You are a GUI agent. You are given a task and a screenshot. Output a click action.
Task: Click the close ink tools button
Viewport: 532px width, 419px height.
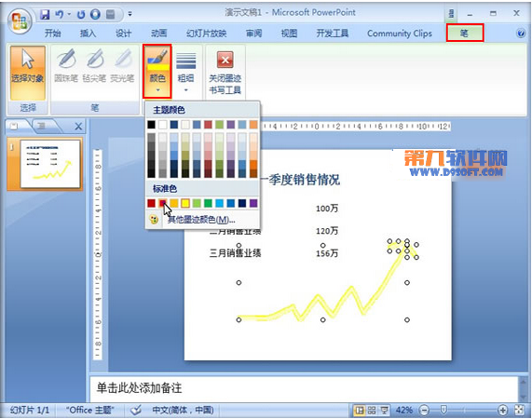(225, 72)
